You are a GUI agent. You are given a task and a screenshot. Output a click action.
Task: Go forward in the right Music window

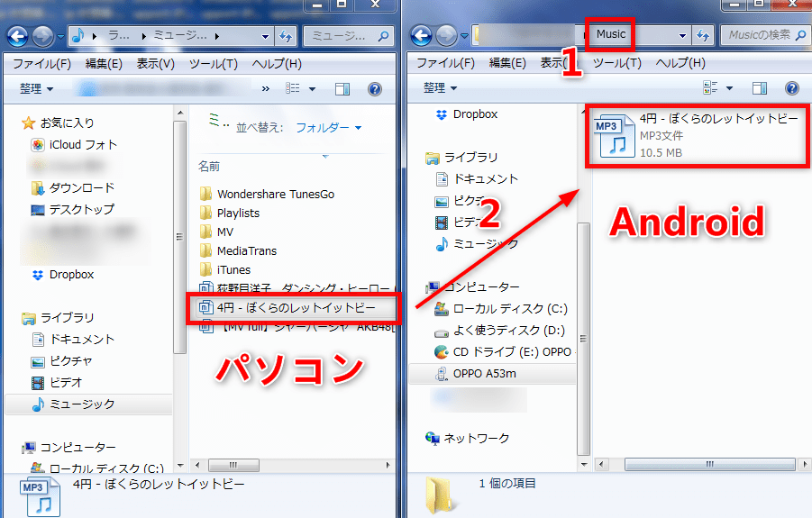click(446, 36)
